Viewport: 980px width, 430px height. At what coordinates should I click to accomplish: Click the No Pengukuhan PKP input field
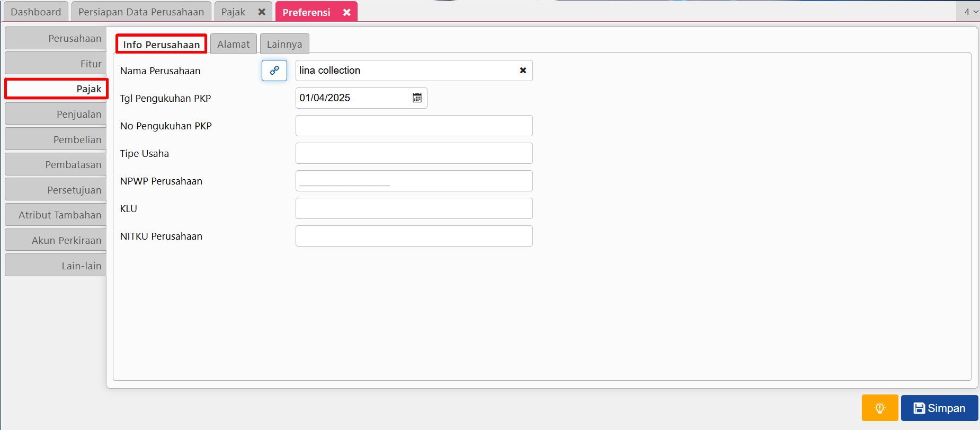click(x=414, y=126)
